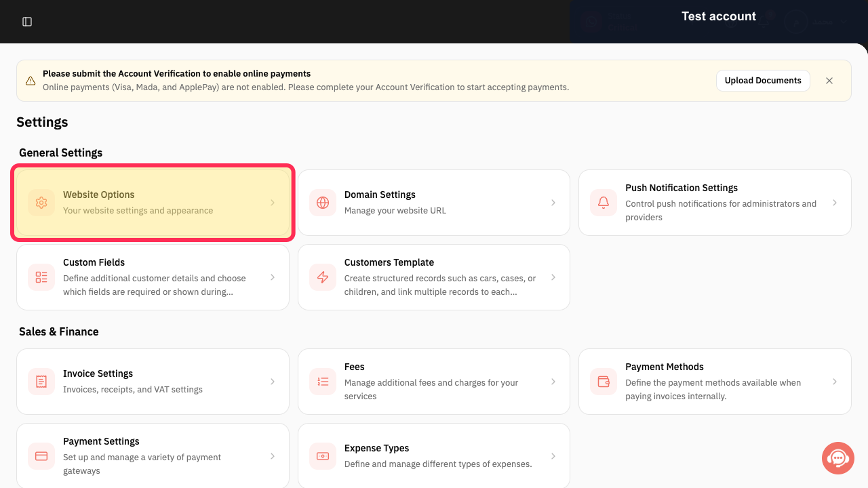Click the Push Notification bell icon
The width and height of the screenshot is (868, 488).
604,203
